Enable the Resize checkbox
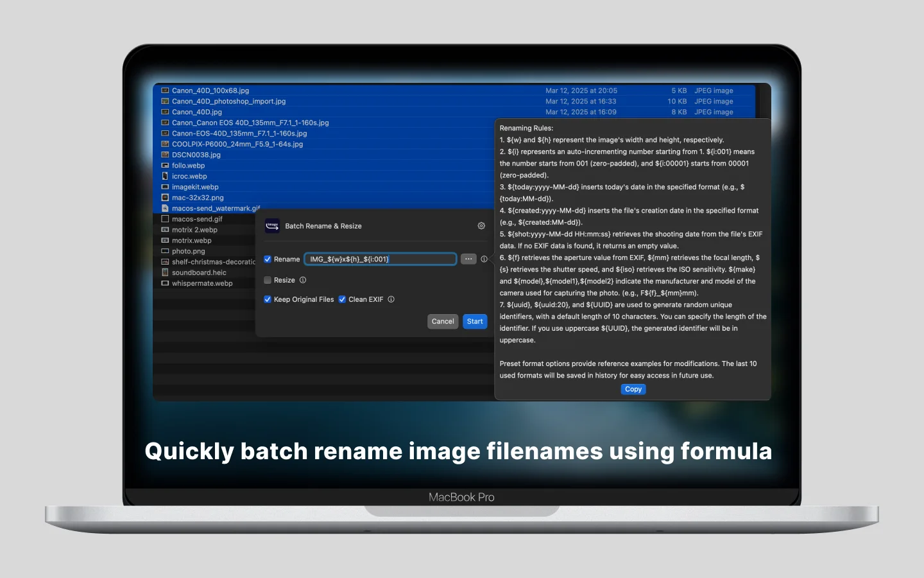 [x=268, y=280]
